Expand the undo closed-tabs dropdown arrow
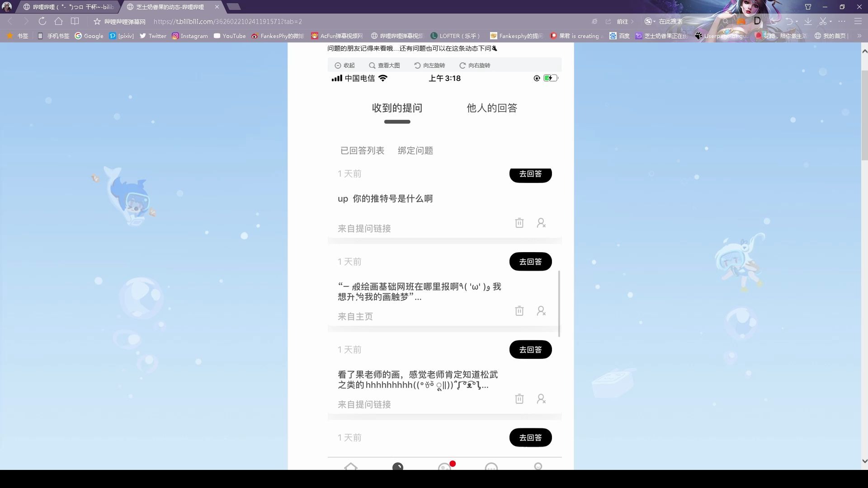Viewport: 868px width, 488px height. point(797,21)
